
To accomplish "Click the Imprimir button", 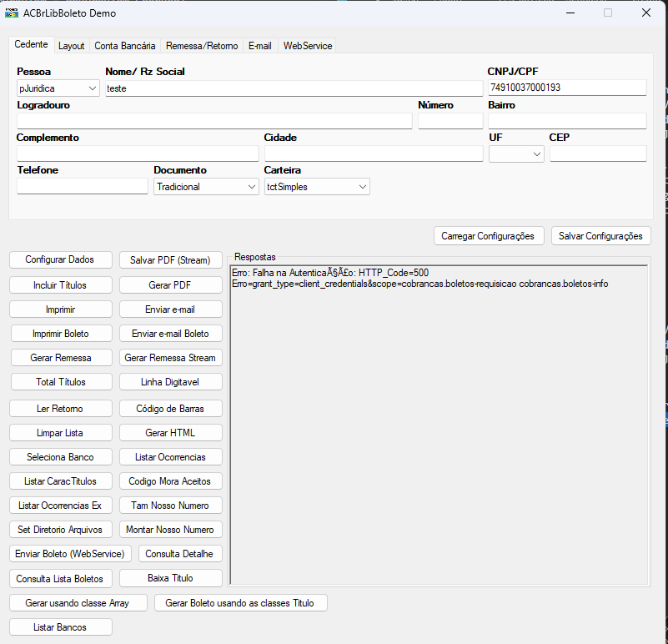I will click(x=61, y=309).
